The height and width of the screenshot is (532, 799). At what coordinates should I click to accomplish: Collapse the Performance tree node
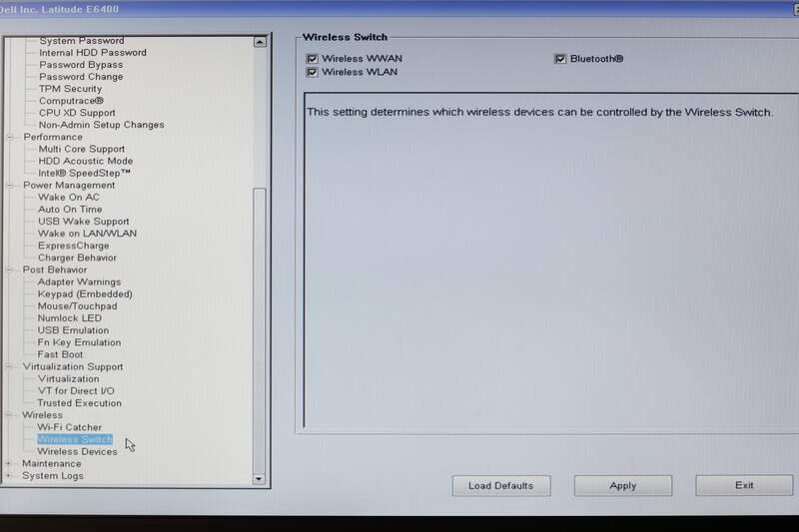click(10, 137)
